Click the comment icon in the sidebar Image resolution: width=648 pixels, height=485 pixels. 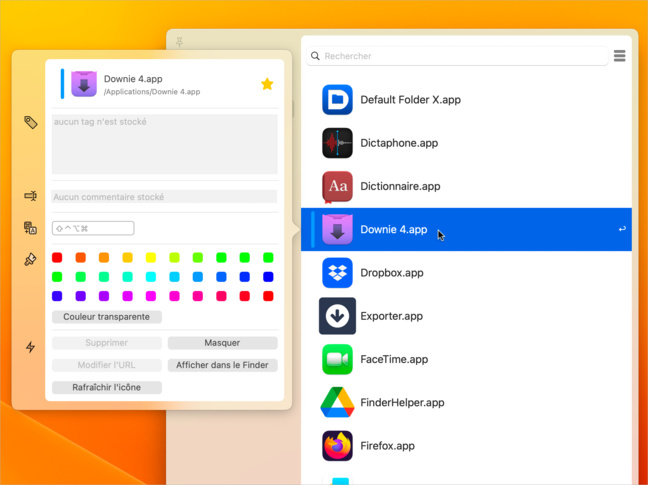pyautogui.click(x=31, y=195)
